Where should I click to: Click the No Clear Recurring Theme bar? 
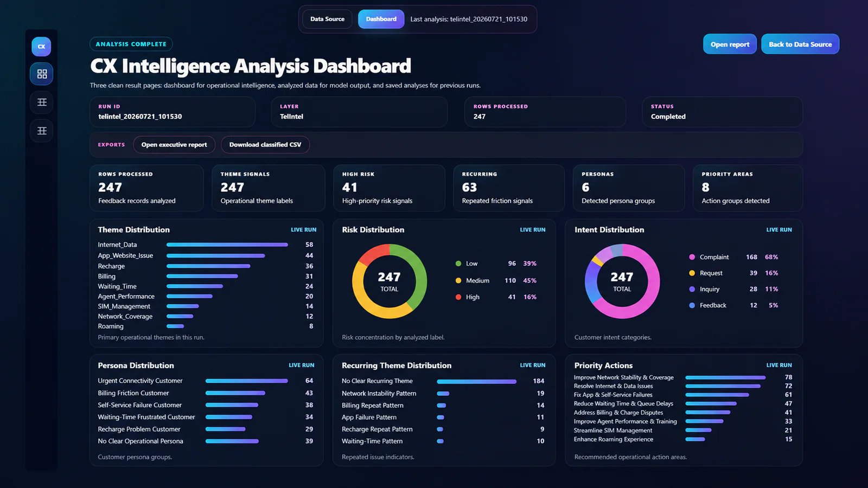point(477,381)
